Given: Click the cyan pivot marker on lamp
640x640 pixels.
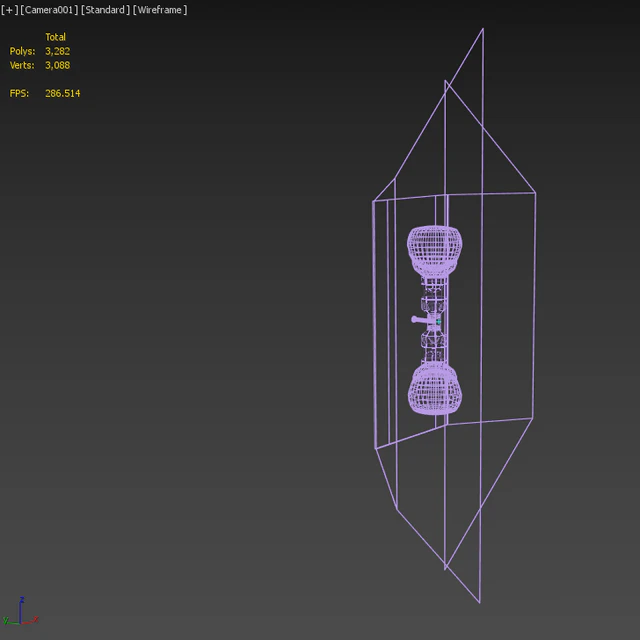Looking at the screenshot, I should point(438,322).
